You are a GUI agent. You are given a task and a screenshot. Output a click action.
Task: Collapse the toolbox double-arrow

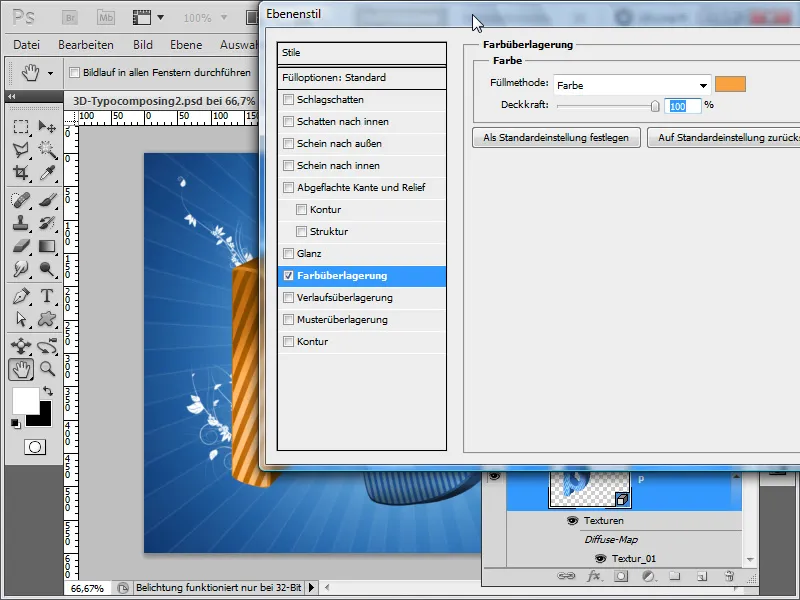click(x=12, y=96)
